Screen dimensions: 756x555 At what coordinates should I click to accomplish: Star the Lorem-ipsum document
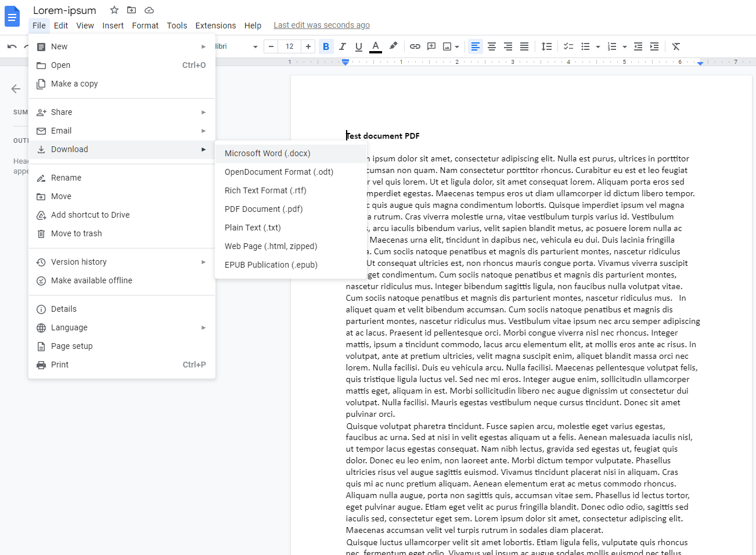[x=114, y=10]
